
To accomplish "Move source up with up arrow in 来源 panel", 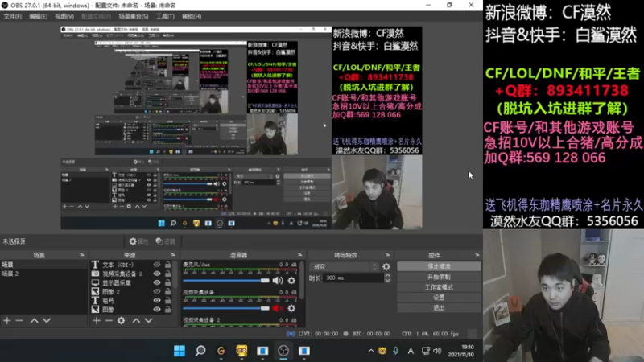I will pos(136,320).
